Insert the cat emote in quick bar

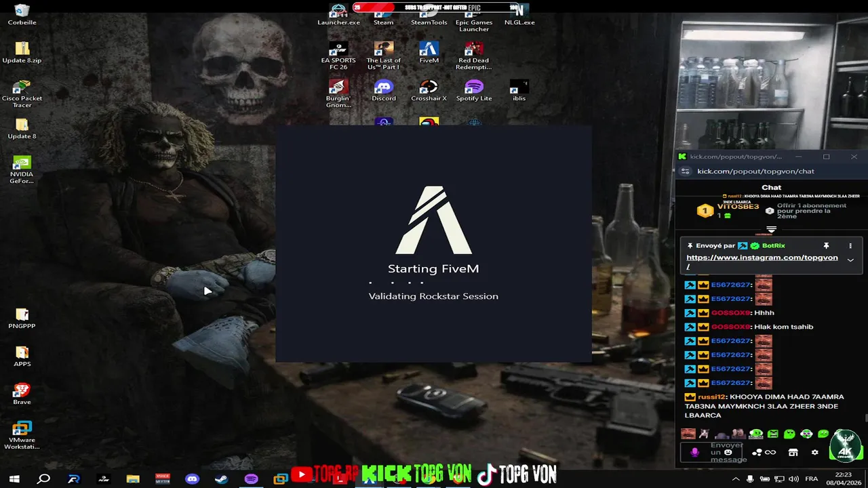tap(704, 434)
